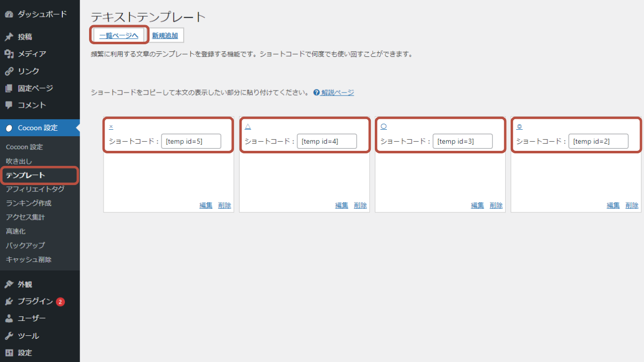The image size is (644, 362).
Task: Click the Cocoon 設定 circle icon
Action: pyautogui.click(x=9, y=128)
